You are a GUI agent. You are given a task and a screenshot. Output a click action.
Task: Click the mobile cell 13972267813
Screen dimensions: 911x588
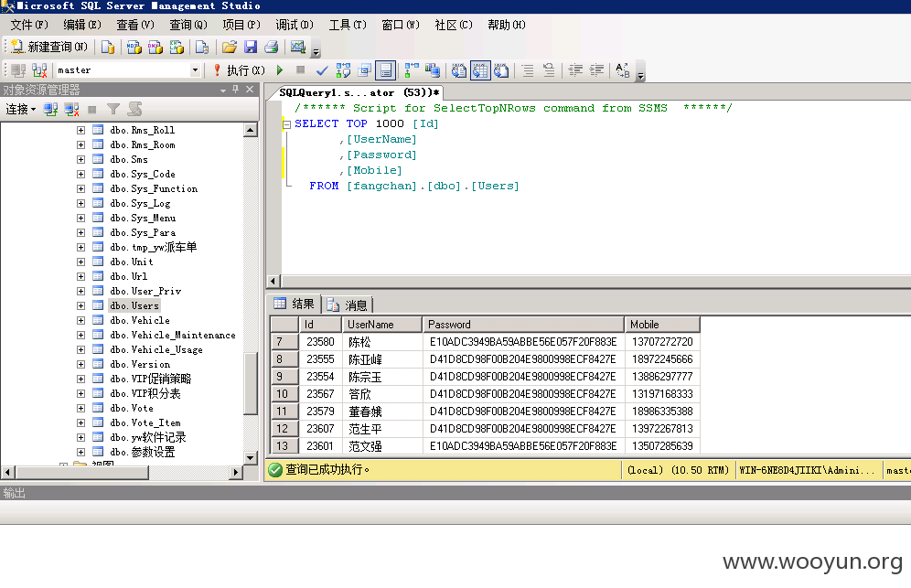pyautogui.click(x=662, y=429)
